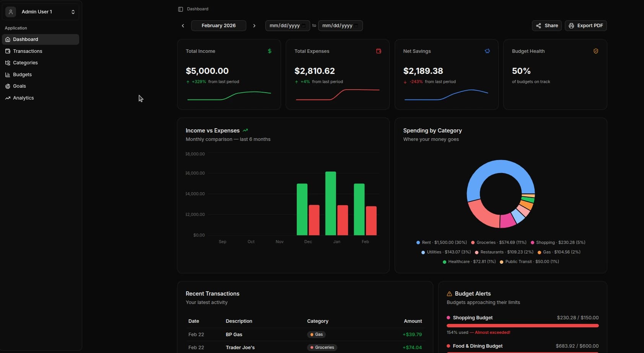Export the dashboard as PDF
The height and width of the screenshot is (353, 644).
coord(586,26)
